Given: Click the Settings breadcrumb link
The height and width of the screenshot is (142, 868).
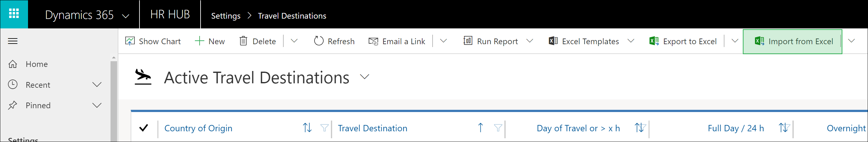Looking at the screenshot, I should click(226, 15).
